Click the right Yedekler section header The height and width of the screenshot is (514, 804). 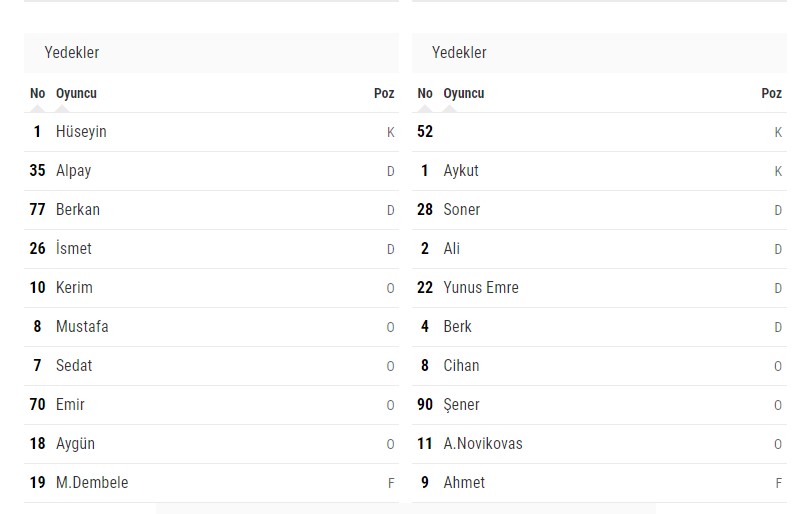(x=599, y=53)
